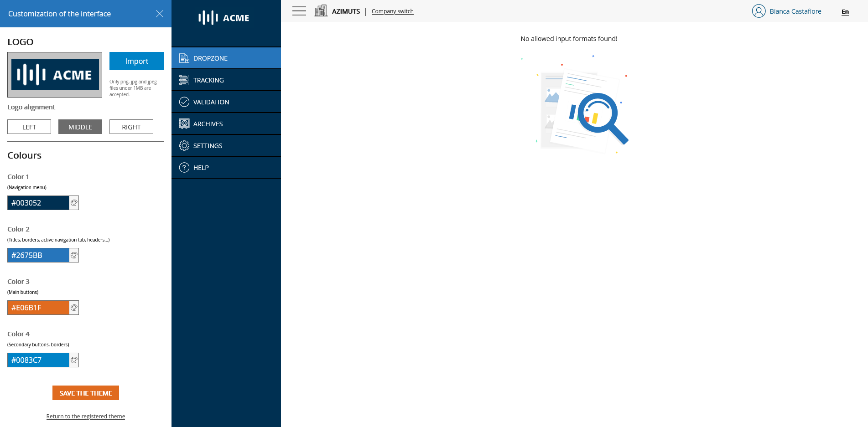Select LEFT logo alignment
The height and width of the screenshot is (427, 868).
pos(29,127)
